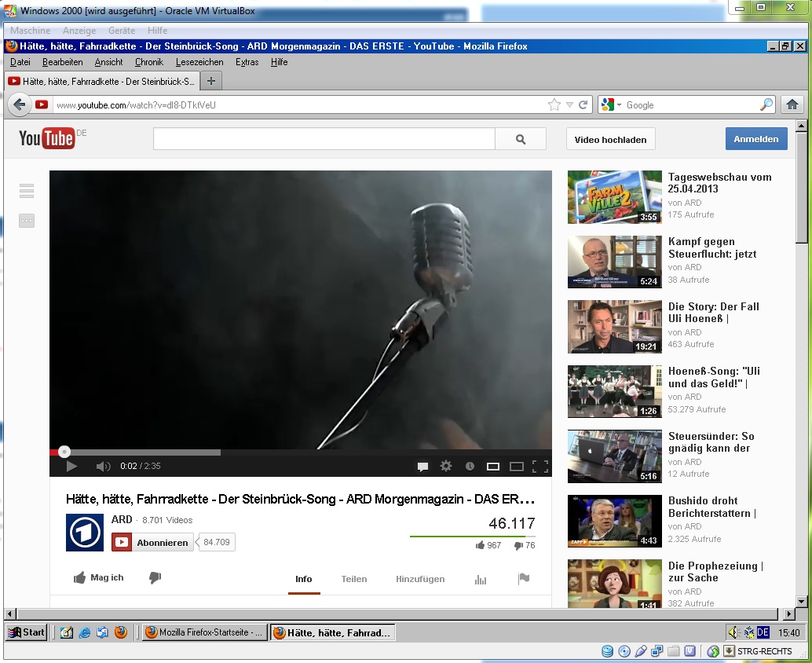Image resolution: width=812 pixels, height=663 pixels.
Task: Click the Windows 2000 Start button
Action: [x=27, y=632]
